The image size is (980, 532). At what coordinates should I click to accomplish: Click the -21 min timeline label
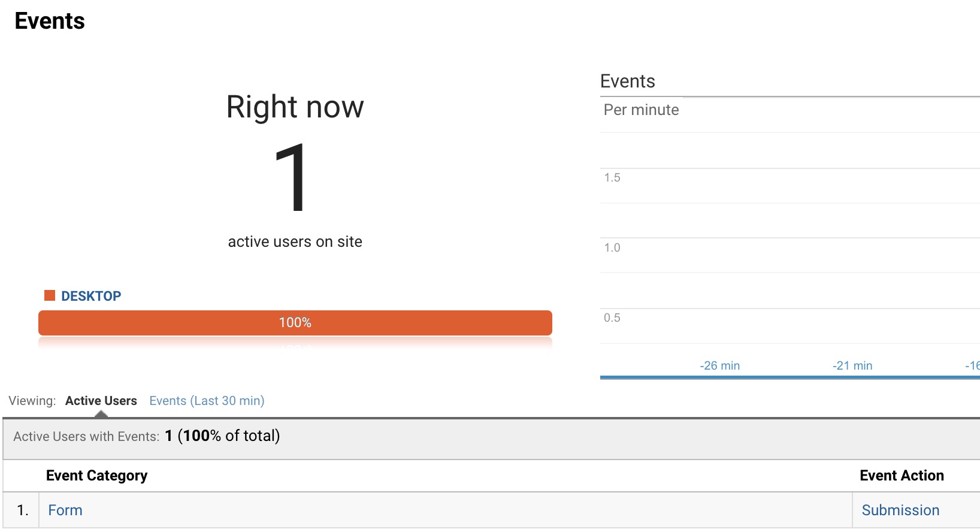(852, 365)
